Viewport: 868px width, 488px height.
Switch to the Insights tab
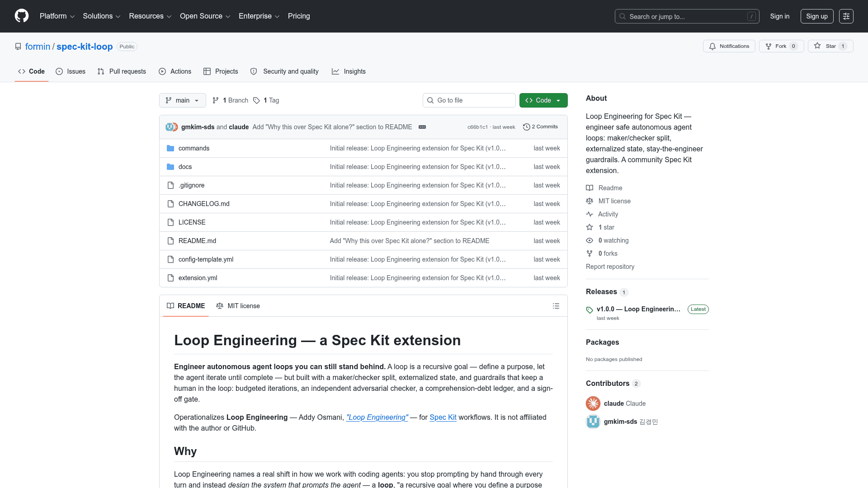[x=349, y=71]
